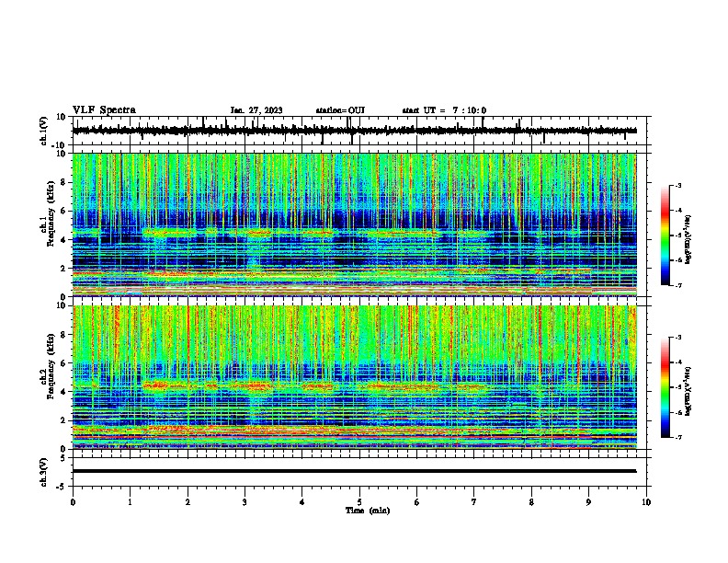
Task: Click the ch.1 frequency spectrogram panel
Action: (355, 224)
